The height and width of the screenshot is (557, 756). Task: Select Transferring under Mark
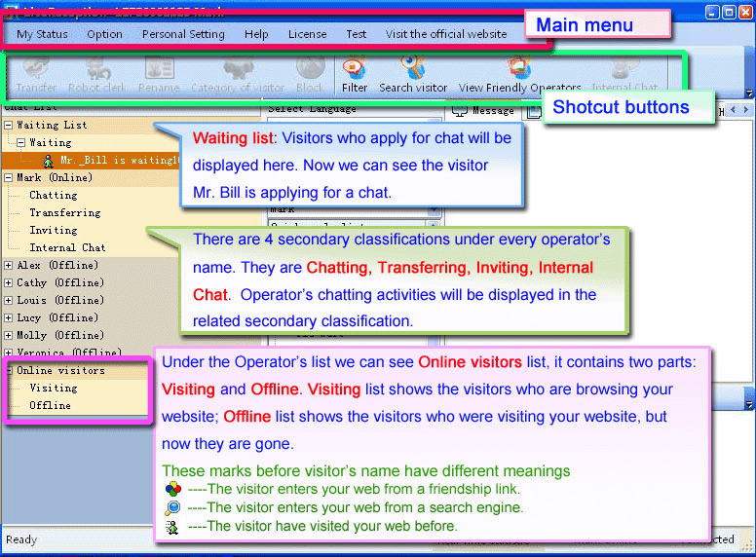pos(65,212)
